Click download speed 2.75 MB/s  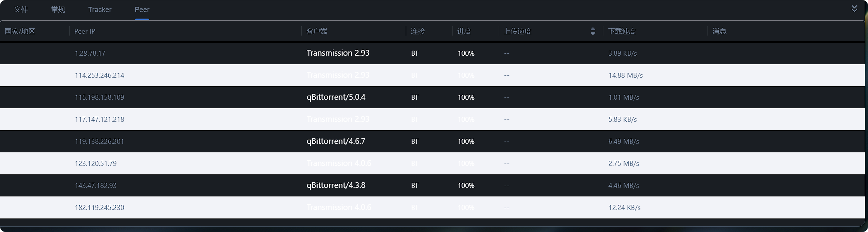click(x=624, y=164)
